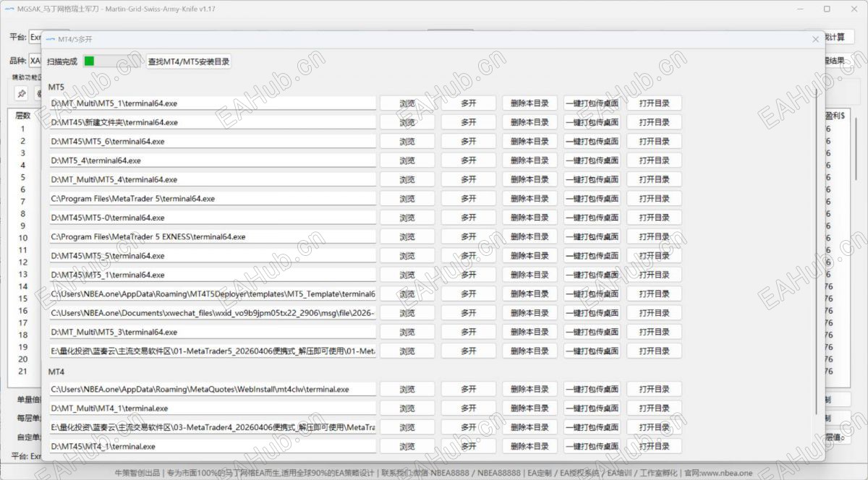
Task: Click the 扫描完成 status label
Action: (x=62, y=61)
